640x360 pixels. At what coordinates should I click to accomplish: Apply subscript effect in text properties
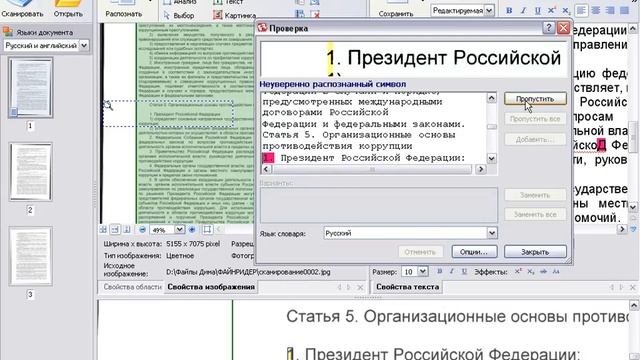coord(530,271)
